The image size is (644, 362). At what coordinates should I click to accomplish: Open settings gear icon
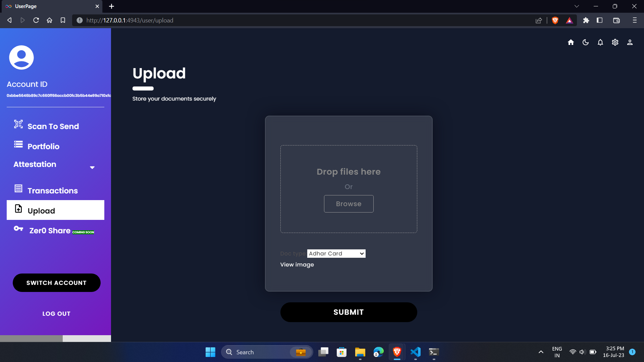click(615, 42)
